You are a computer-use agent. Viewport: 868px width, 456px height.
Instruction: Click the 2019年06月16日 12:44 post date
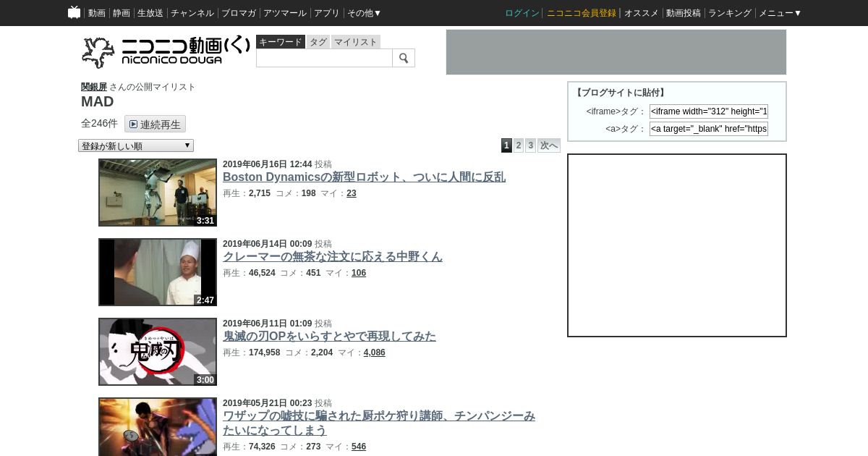[268, 164]
